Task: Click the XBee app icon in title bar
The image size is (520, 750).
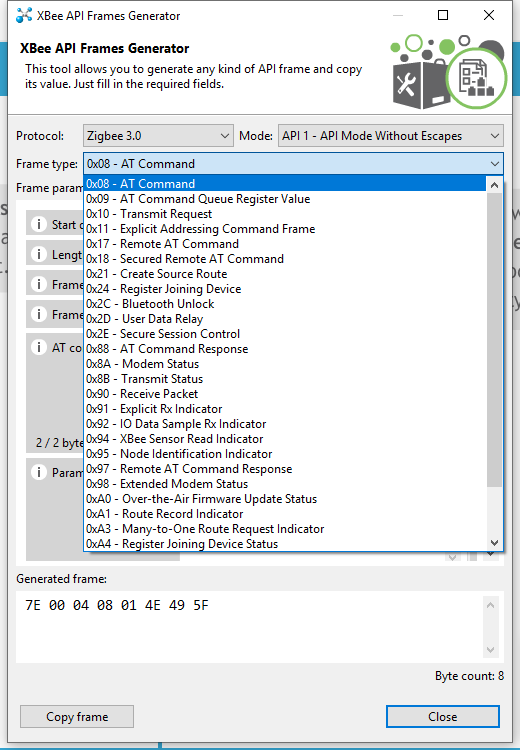Action: (x=24, y=16)
